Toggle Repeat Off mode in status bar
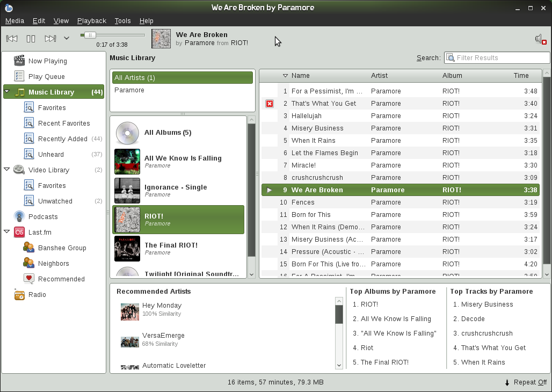This screenshot has height=392, width=552. click(x=526, y=382)
